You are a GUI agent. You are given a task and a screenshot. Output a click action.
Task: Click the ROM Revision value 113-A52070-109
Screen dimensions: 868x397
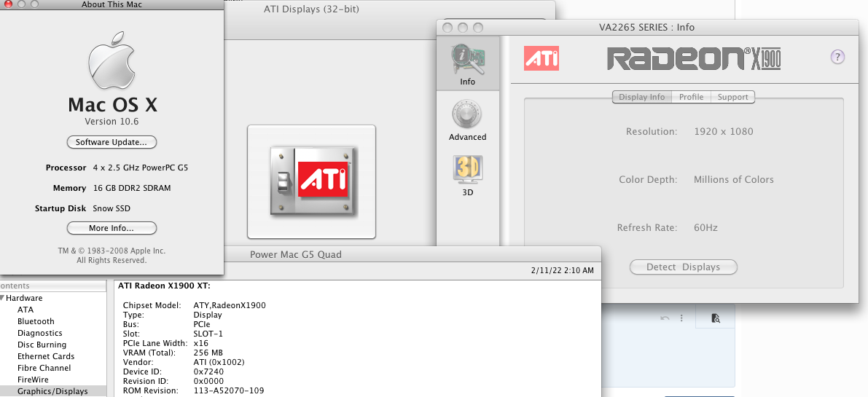(x=229, y=390)
